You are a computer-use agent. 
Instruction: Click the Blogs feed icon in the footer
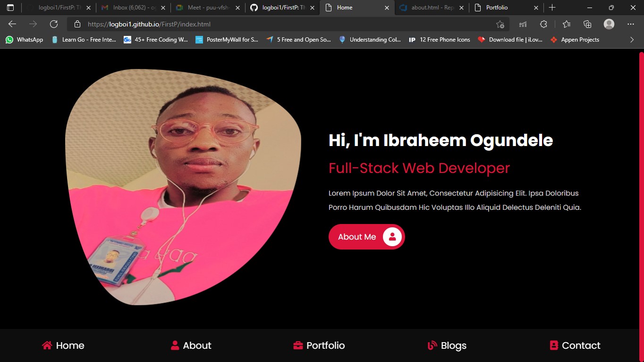(x=431, y=345)
